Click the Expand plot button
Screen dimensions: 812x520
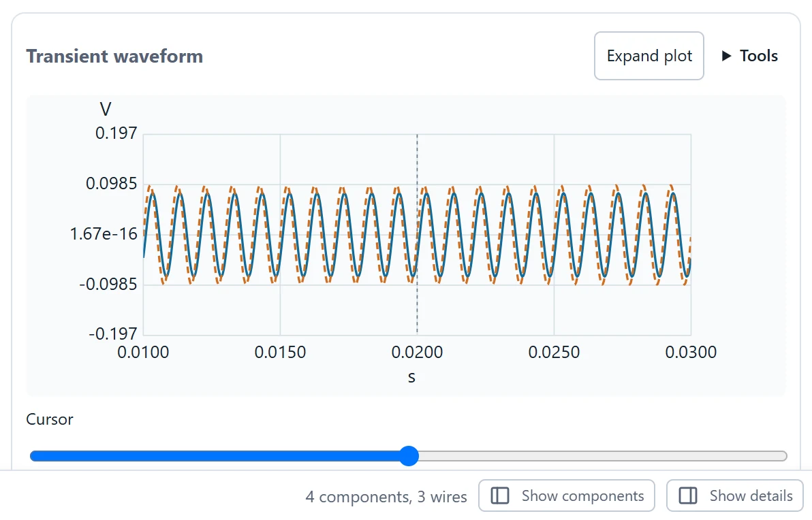(x=649, y=56)
